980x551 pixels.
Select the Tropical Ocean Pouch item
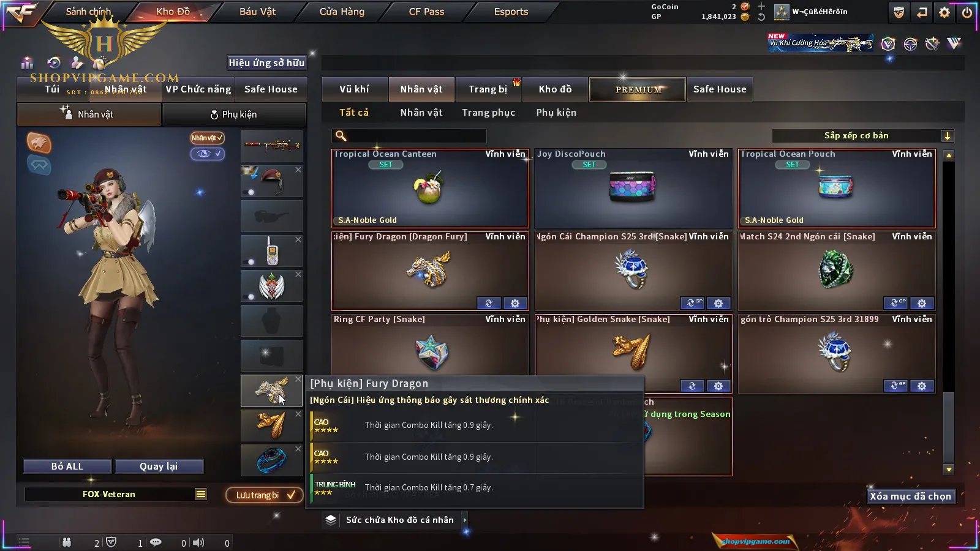(837, 188)
